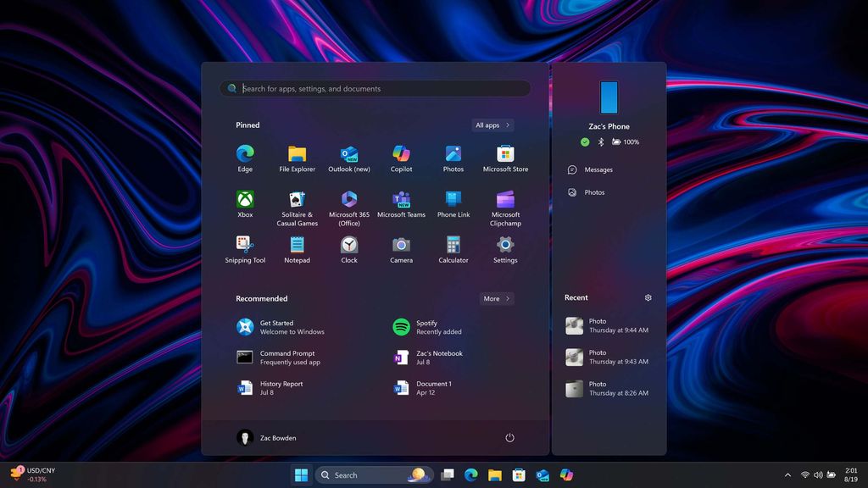Start the Snipping Tool
This screenshot has width=868, height=488.
[245, 248]
